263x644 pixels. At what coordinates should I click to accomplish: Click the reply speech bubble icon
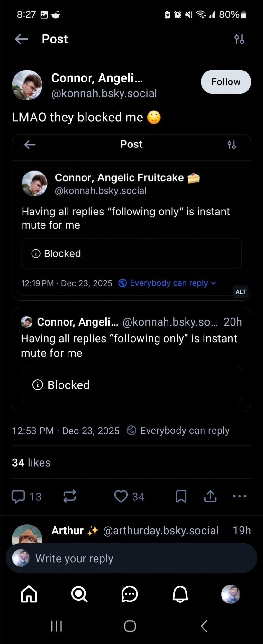point(18,496)
